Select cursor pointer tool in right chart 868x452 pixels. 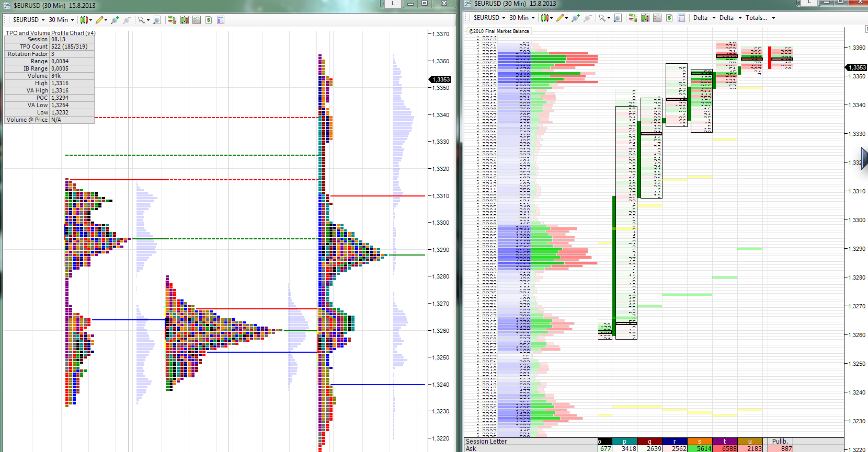(603, 18)
